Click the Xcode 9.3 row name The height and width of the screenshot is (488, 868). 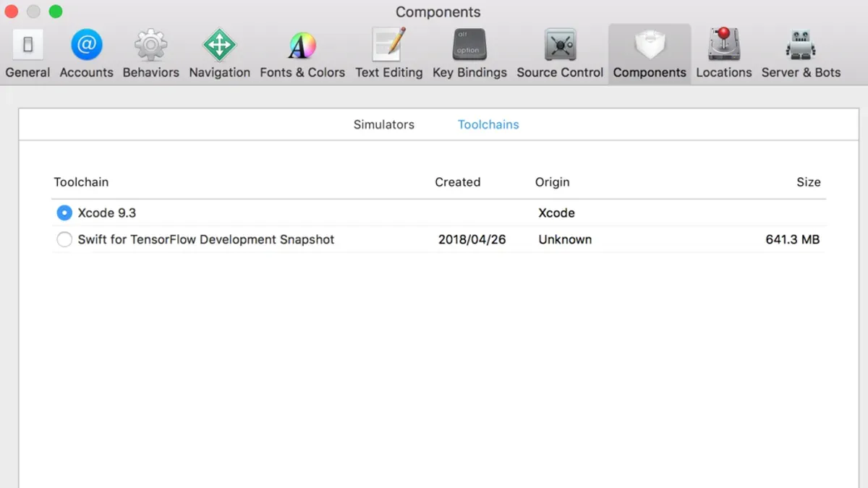pos(107,213)
